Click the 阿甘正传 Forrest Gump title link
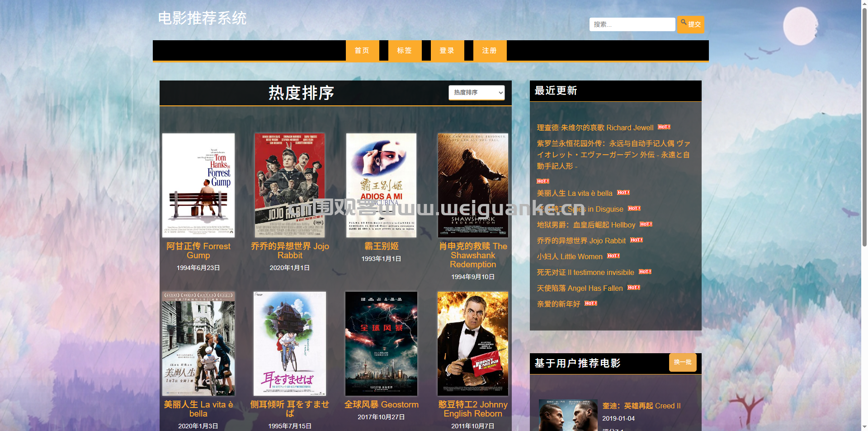 tap(198, 251)
